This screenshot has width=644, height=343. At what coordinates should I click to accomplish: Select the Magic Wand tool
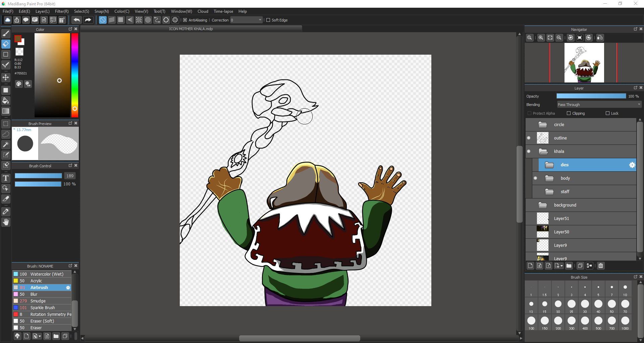click(6, 145)
